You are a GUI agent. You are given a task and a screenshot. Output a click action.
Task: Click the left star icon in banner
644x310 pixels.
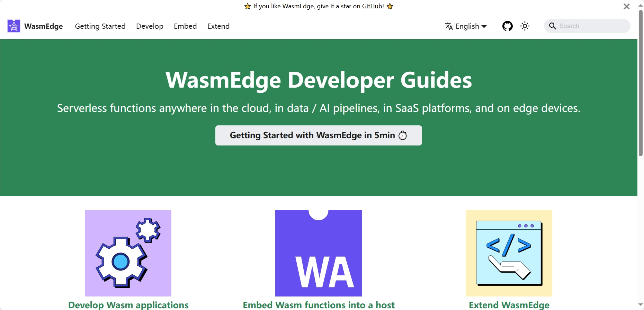tap(247, 6)
